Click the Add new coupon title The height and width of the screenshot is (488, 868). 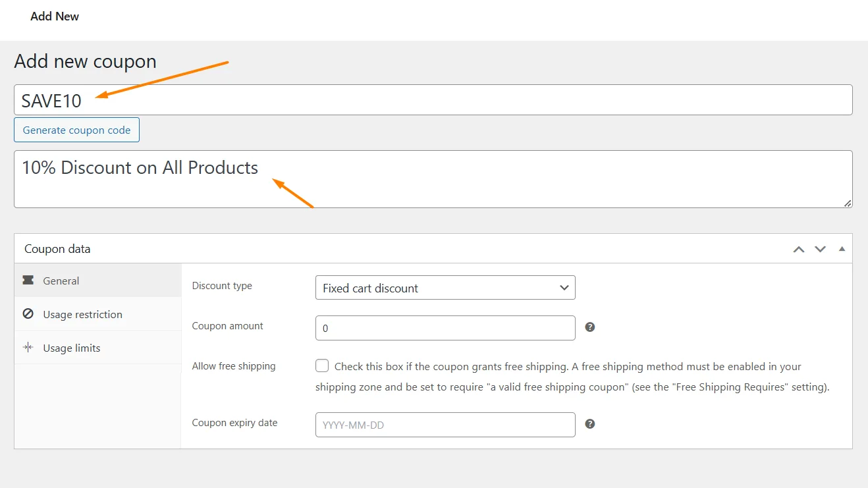[x=85, y=61]
